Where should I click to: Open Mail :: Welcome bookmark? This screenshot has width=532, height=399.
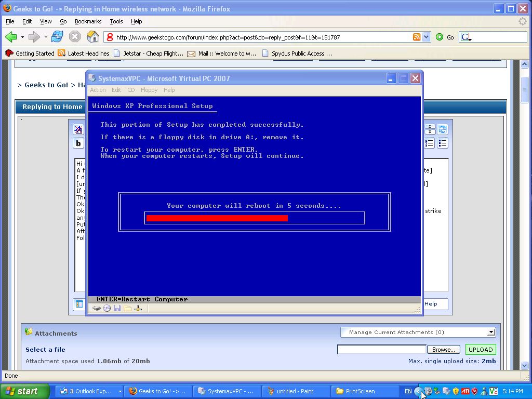221,54
